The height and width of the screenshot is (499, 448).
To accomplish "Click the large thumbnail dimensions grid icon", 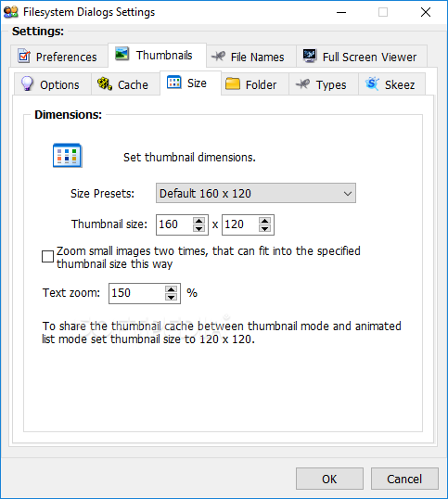I will pos(67,156).
